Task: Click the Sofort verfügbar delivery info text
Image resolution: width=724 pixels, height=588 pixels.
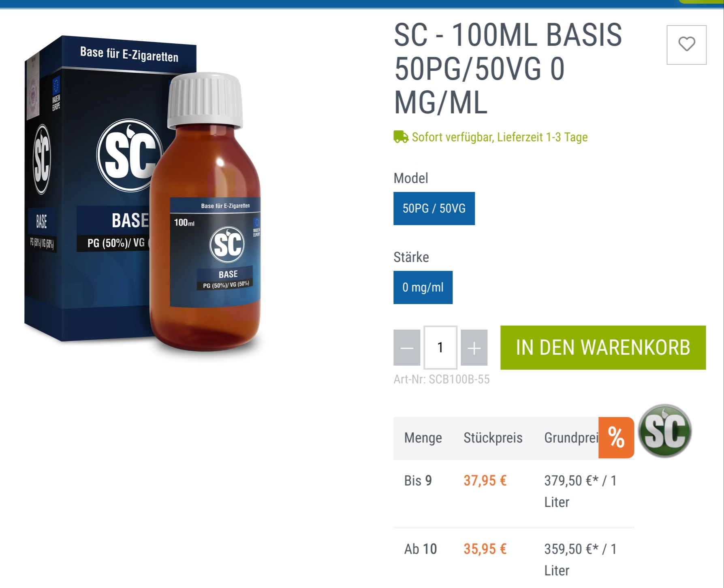Action: point(500,137)
